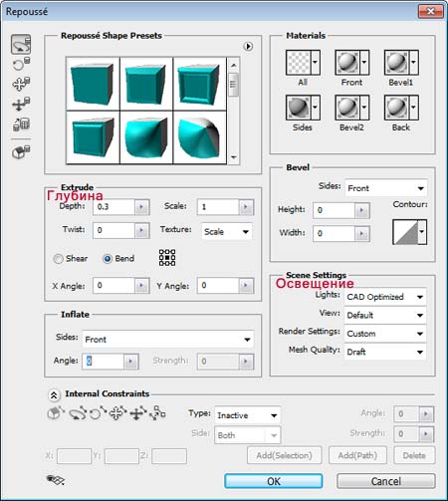Open the X Angle slider arrow

click(142, 286)
